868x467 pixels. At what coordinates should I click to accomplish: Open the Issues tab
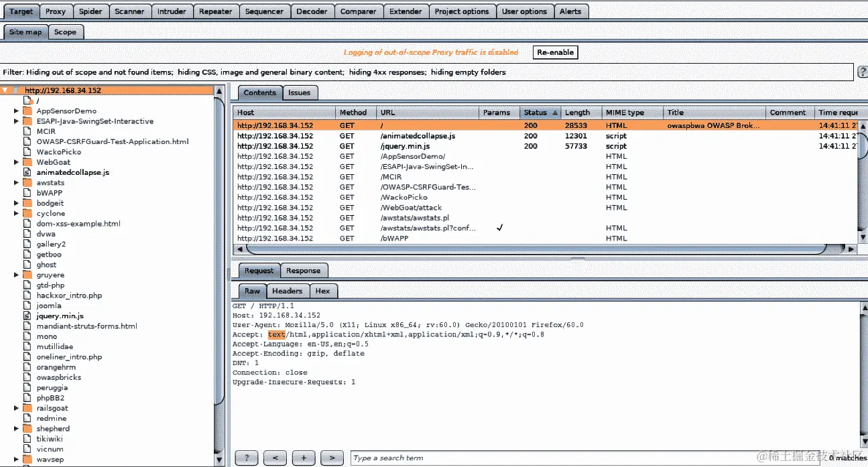300,93
